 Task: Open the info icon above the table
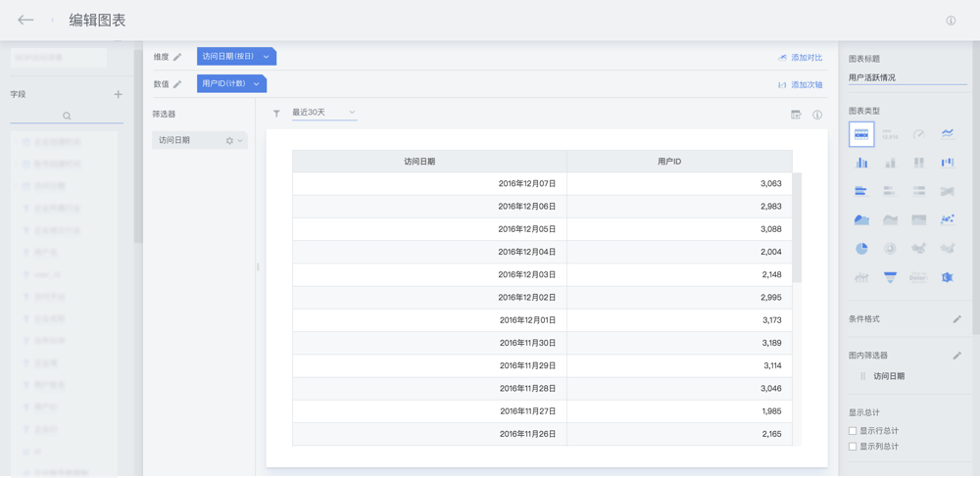(817, 115)
